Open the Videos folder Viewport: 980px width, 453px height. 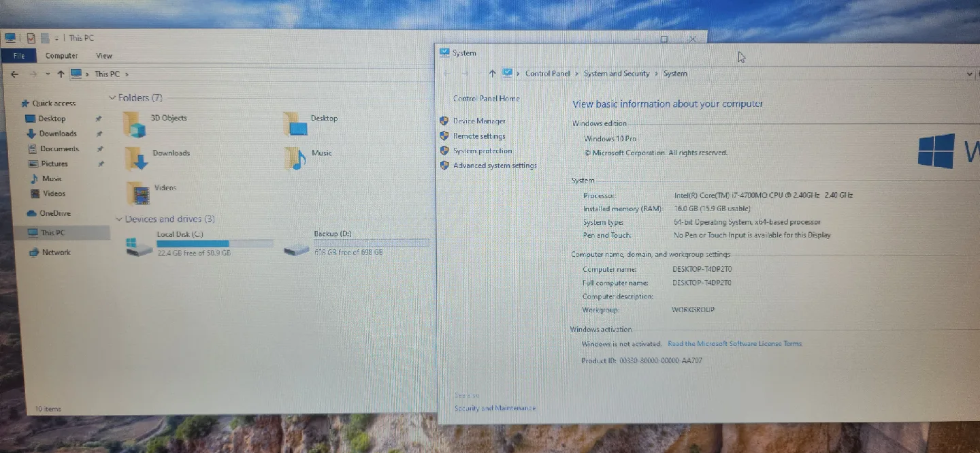click(165, 187)
